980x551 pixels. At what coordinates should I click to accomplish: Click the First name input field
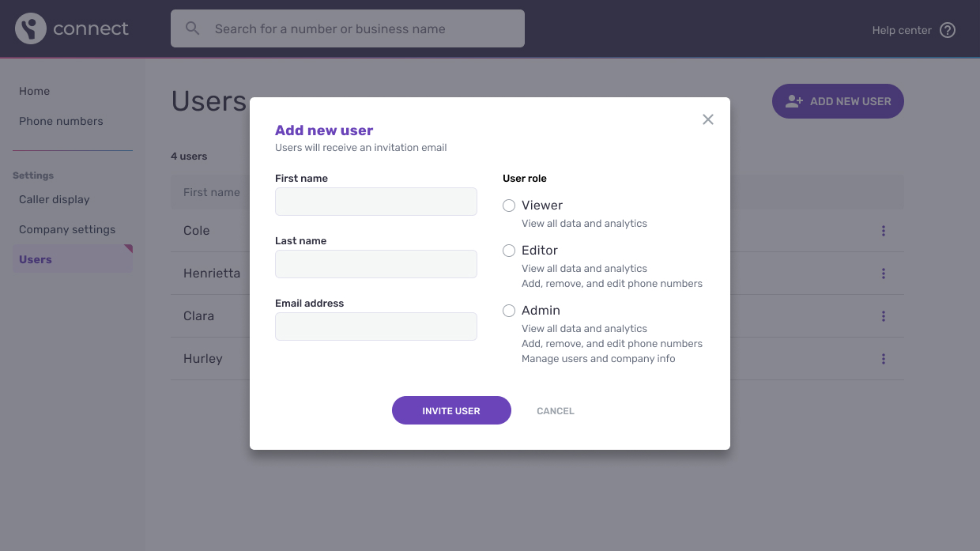tap(375, 202)
